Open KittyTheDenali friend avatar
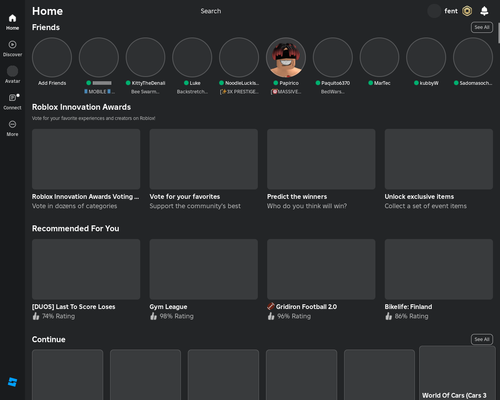The height and width of the screenshot is (400, 500). click(x=145, y=57)
